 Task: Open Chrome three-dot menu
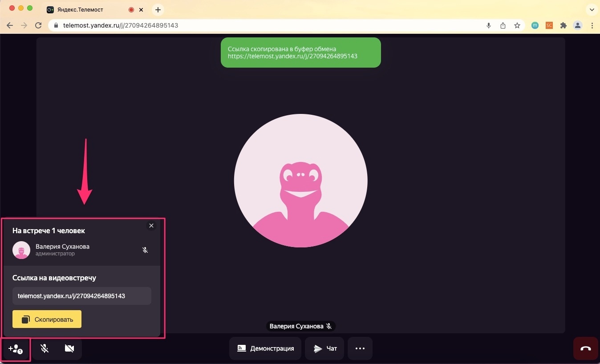coord(592,25)
